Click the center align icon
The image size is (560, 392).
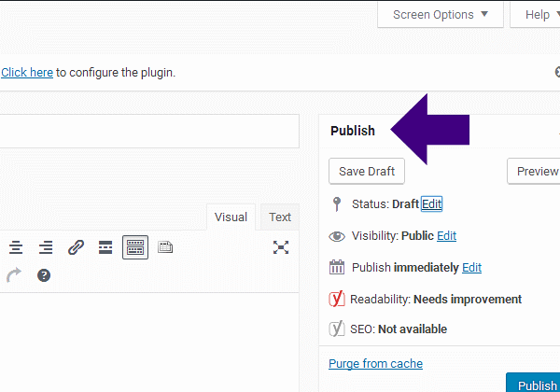(16, 247)
